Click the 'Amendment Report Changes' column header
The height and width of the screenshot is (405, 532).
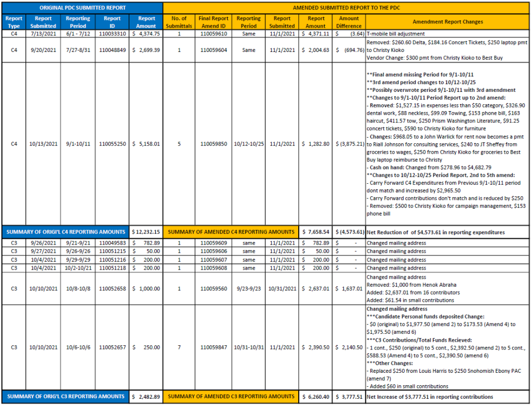(x=448, y=22)
